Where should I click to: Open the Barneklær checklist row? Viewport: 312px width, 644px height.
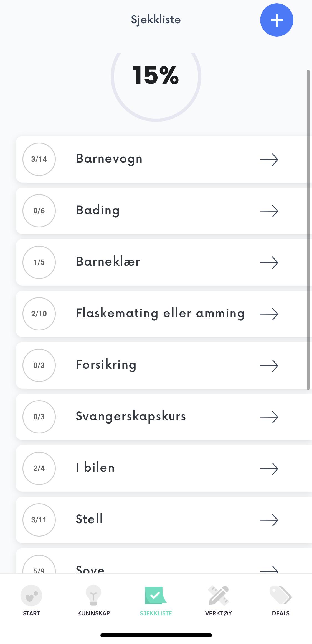[x=108, y=262]
